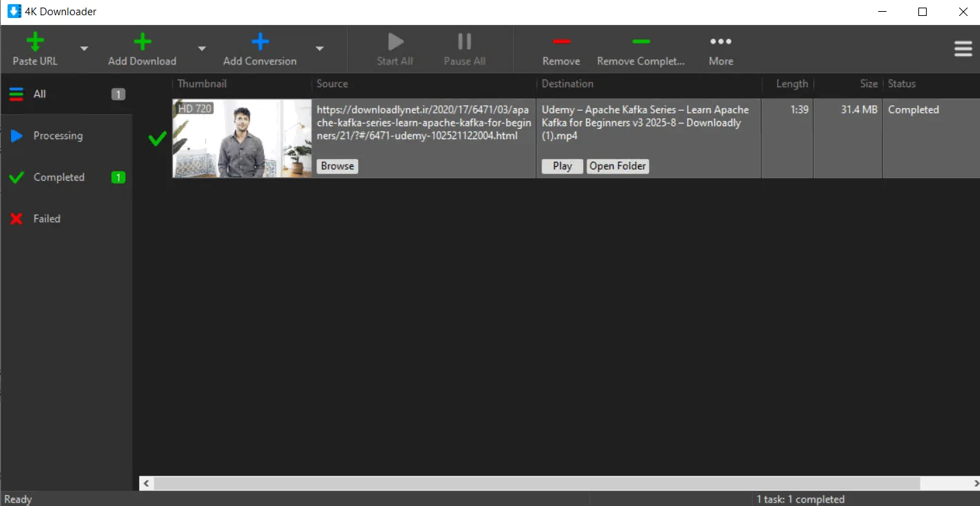The height and width of the screenshot is (506, 980).
Task: Show All tasks in sidebar
Action: click(66, 94)
